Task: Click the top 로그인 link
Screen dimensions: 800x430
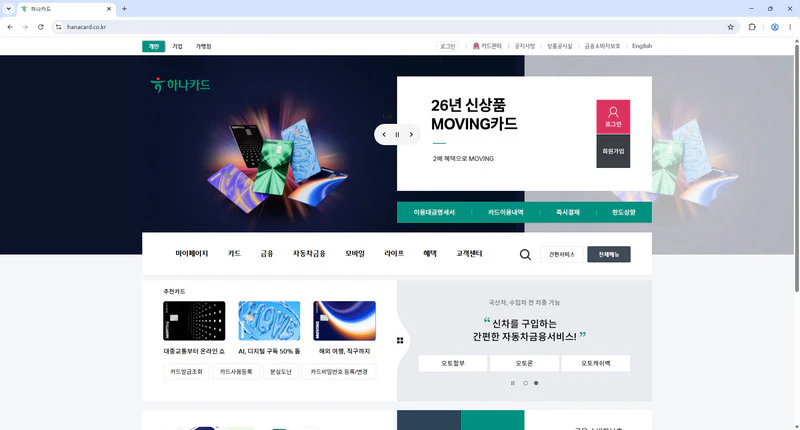Action: (x=447, y=46)
